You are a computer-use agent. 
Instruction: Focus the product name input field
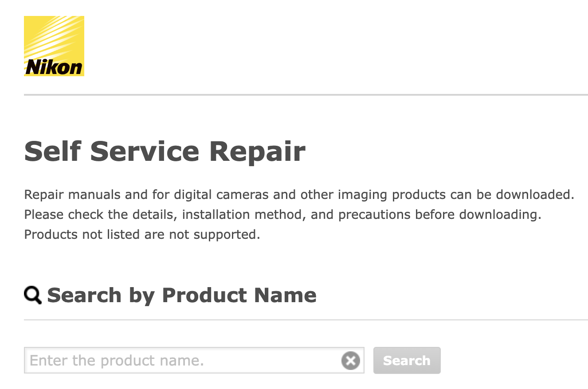click(x=182, y=361)
